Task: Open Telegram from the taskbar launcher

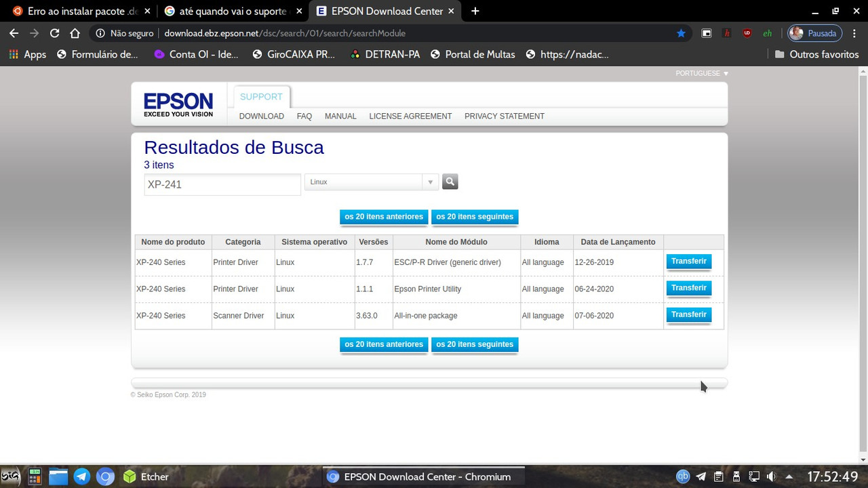Action: point(81,476)
